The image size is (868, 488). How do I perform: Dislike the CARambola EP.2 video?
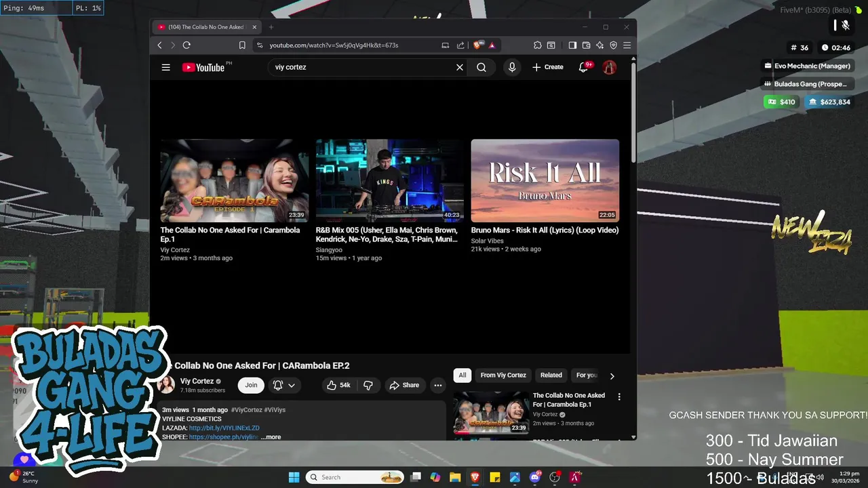(x=368, y=385)
